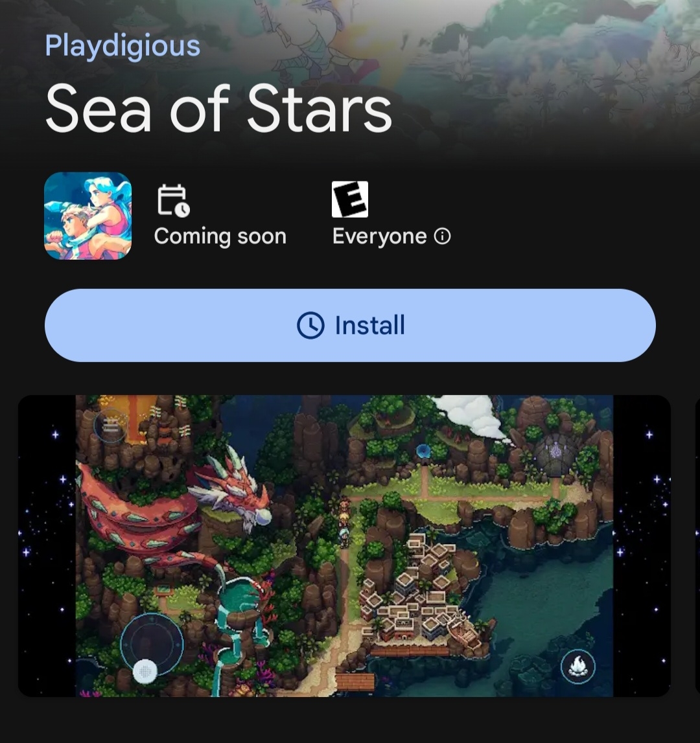Click the stone dome building in screenshot
The width and height of the screenshot is (700, 743).
(555, 454)
